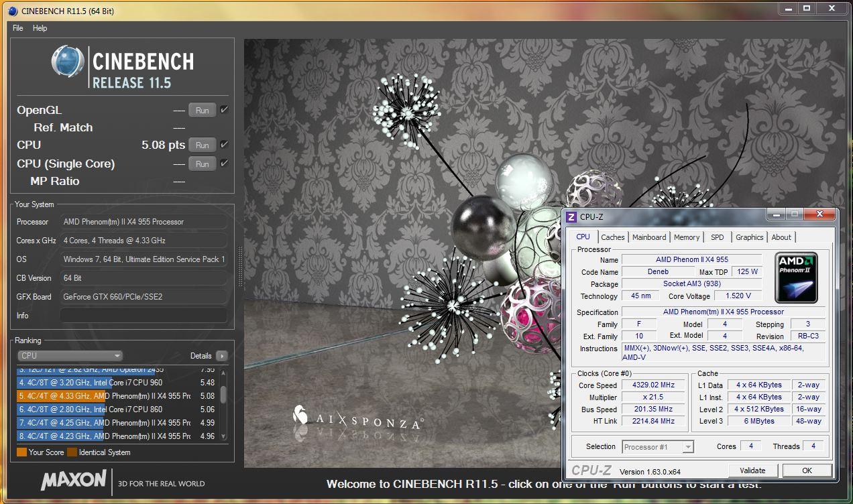Switch to the About tab in CPU-Z
Image resolution: width=853 pixels, height=504 pixels.
pos(781,237)
